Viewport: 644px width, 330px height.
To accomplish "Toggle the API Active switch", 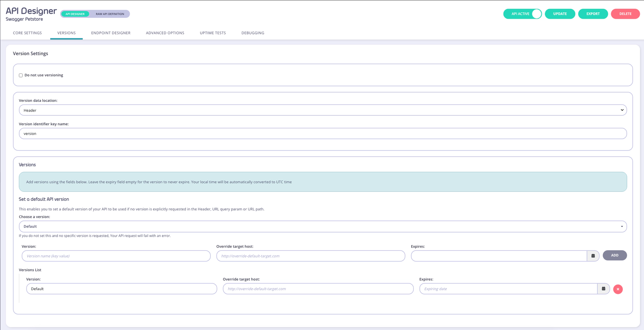I will 536,14.
